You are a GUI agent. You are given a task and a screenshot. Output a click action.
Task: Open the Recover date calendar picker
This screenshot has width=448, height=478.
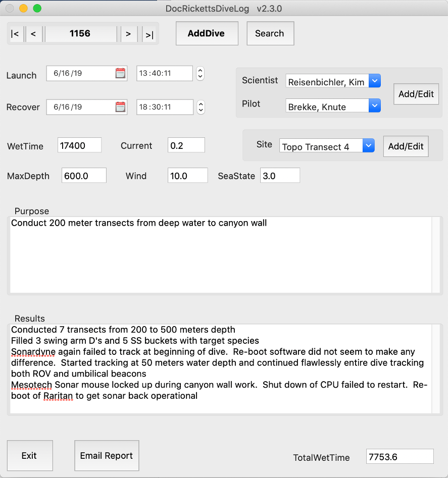click(120, 107)
